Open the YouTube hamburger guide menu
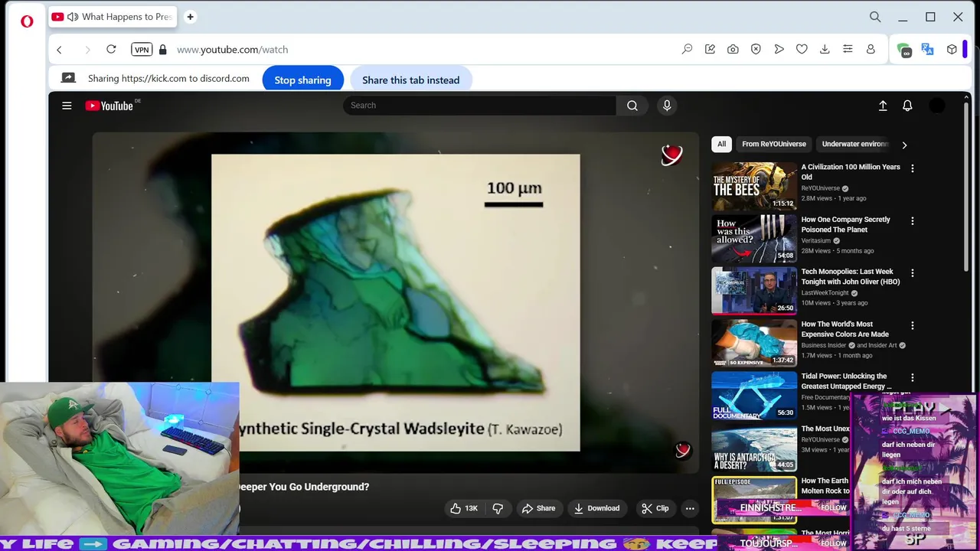This screenshot has height=551, width=980. (67, 106)
